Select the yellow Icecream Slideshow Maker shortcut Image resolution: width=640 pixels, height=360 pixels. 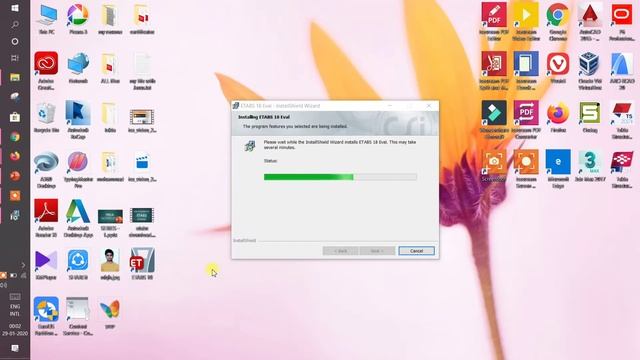[526, 22]
